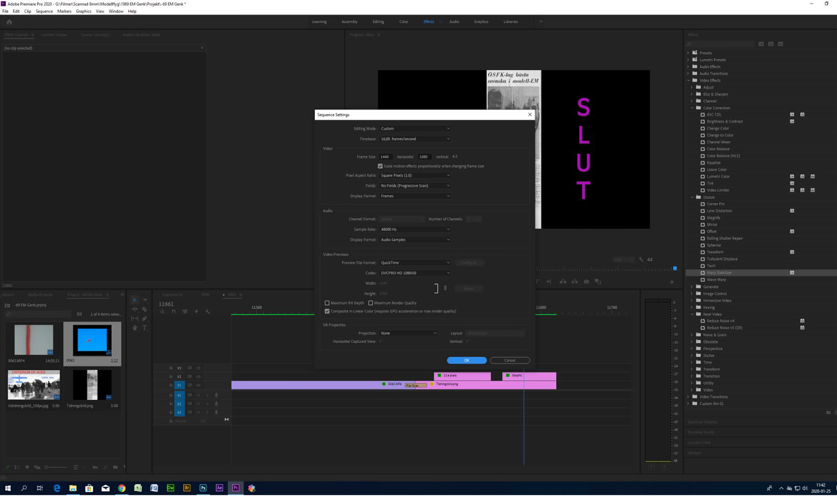Click OK in Sequence Settings

pos(466,360)
